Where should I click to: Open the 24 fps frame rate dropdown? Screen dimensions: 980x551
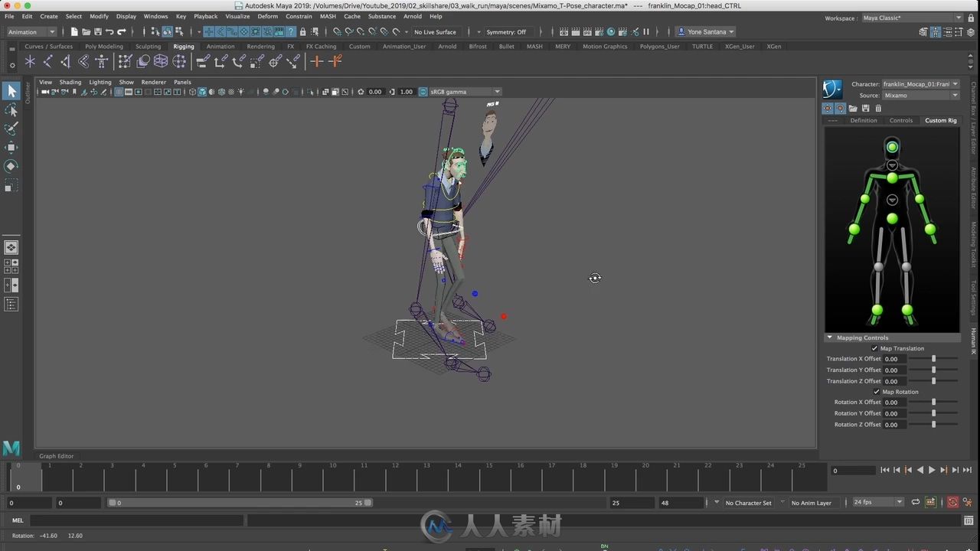tap(878, 502)
